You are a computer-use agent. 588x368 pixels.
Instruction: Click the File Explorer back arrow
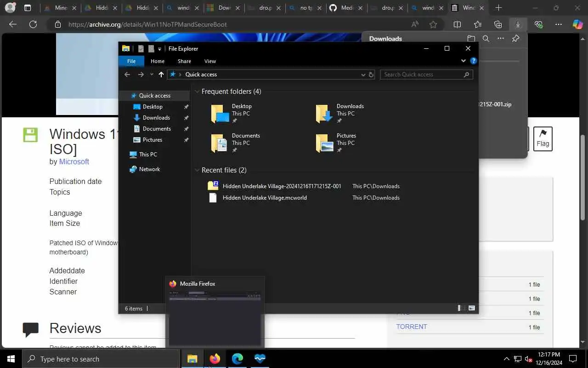[127, 75]
